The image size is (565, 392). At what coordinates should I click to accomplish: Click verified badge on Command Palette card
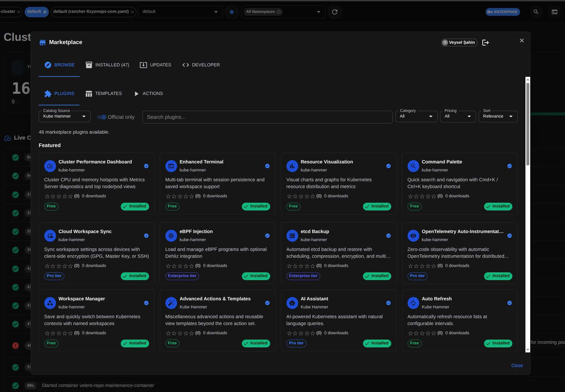510,166
